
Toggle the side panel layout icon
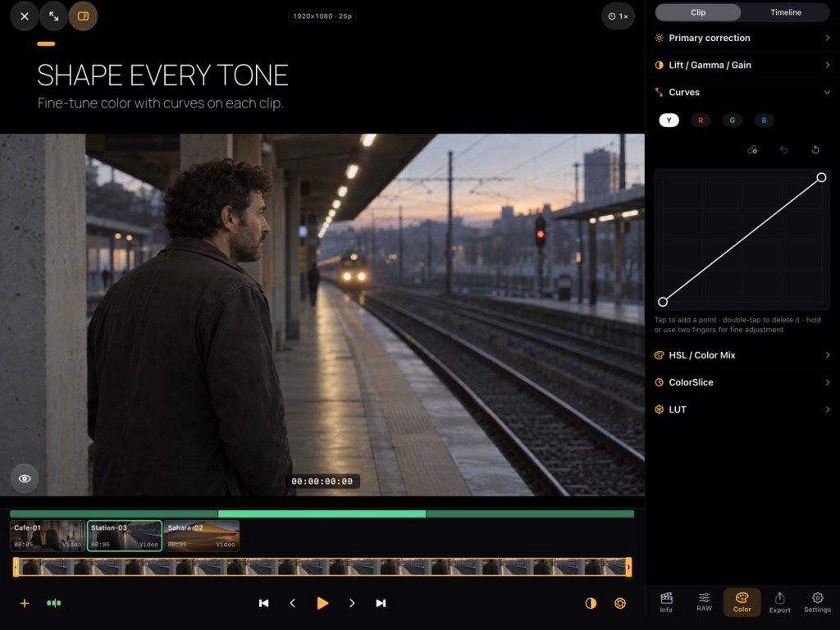point(83,16)
